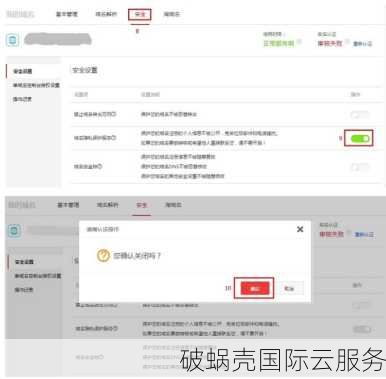Open the 基本管理 tab on the undimmed page
Viewport: 386px width, 379px height.
[67, 14]
